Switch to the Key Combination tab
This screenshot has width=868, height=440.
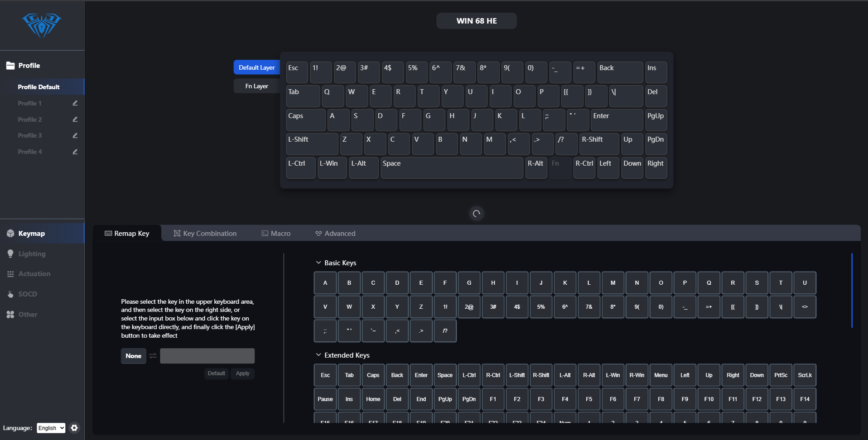(x=205, y=234)
